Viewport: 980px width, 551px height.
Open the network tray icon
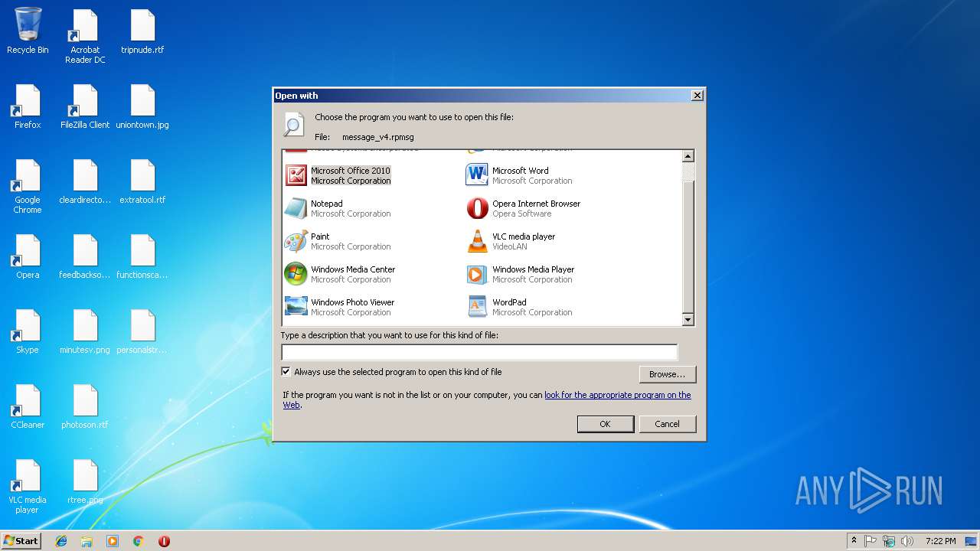889,541
